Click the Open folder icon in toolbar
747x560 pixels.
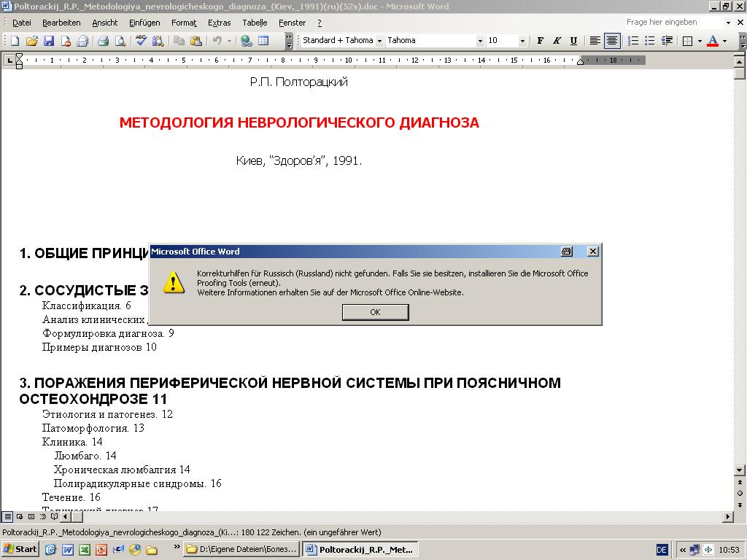point(32,41)
